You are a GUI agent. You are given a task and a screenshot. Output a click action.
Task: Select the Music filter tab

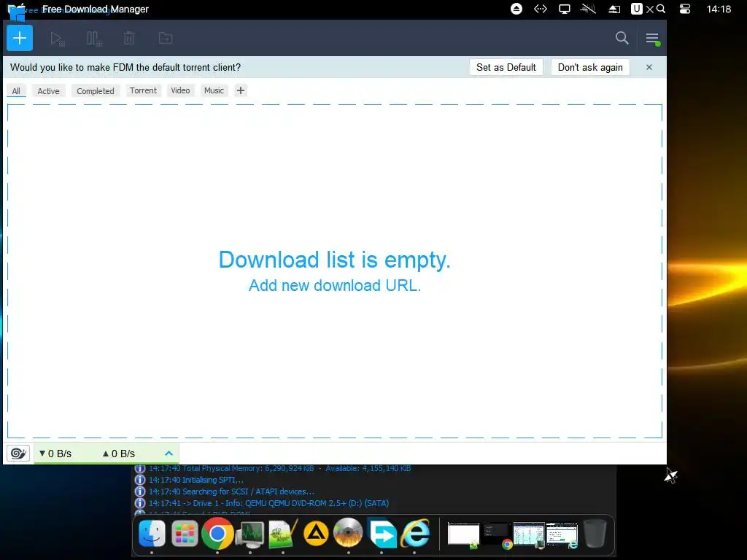pos(214,90)
